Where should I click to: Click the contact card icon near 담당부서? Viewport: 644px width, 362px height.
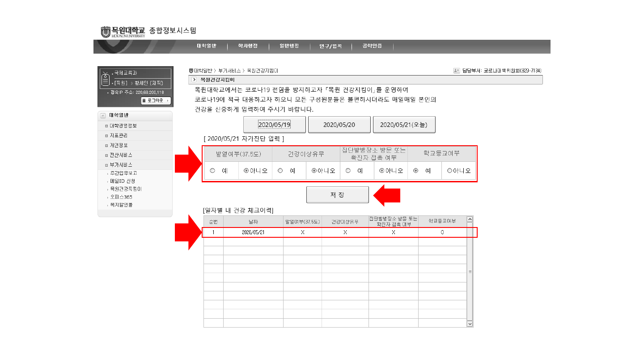point(456,71)
